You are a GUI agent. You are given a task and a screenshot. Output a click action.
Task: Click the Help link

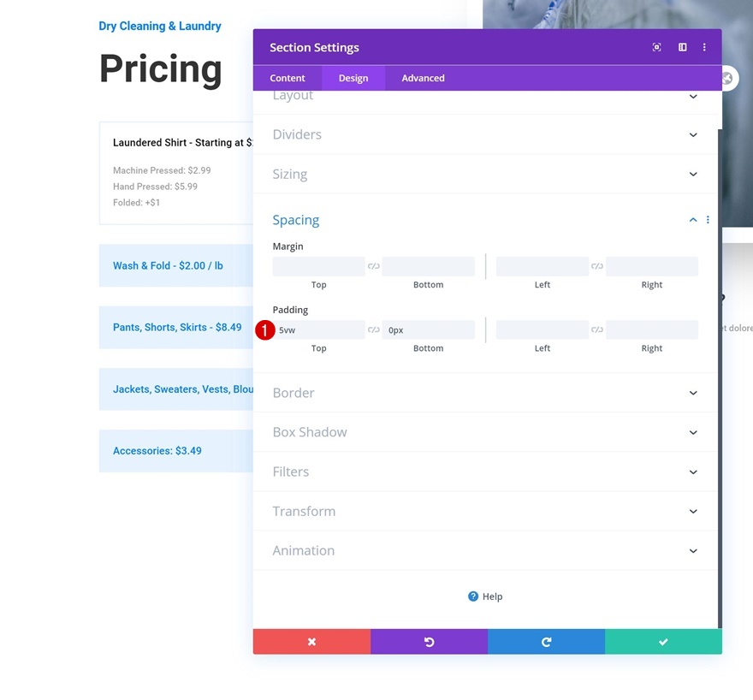click(x=485, y=596)
